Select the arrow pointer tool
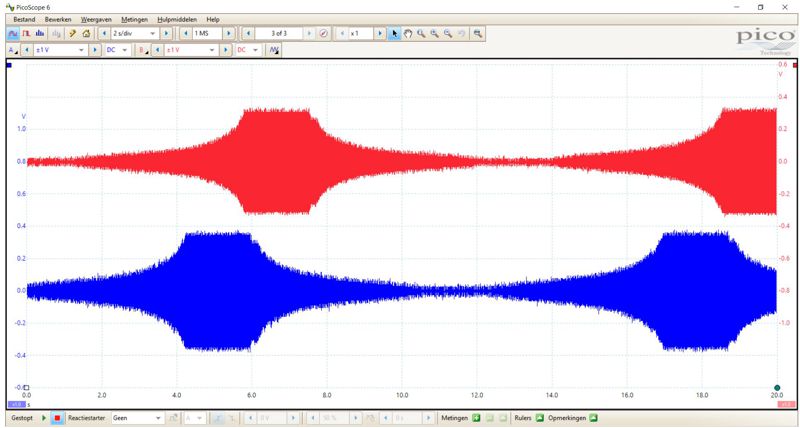The width and height of the screenshot is (800, 428). [x=394, y=34]
